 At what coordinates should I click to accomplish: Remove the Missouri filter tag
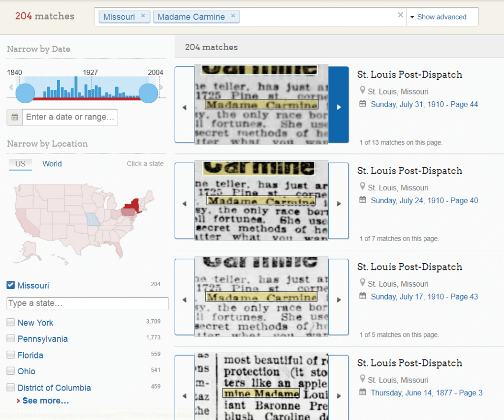(143, 16)
